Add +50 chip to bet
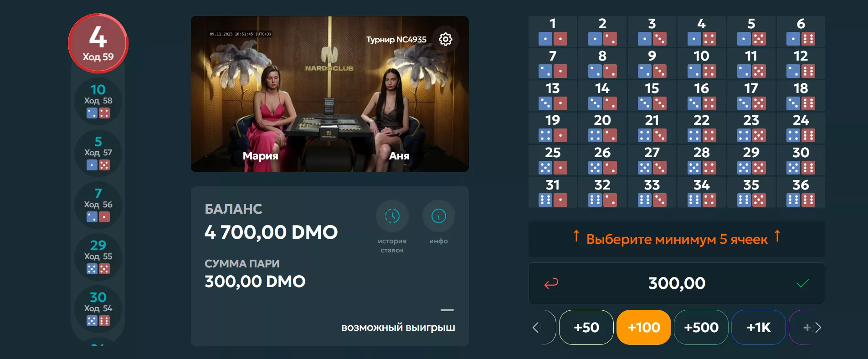Image resolution: width=868 pixels, height=359 pixels. click(586, 328)
